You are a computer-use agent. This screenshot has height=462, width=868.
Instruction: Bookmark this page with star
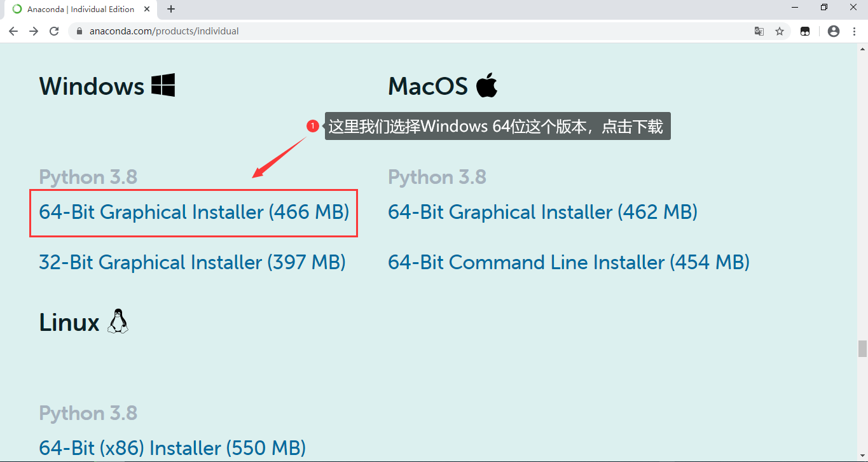click(779, 31)
